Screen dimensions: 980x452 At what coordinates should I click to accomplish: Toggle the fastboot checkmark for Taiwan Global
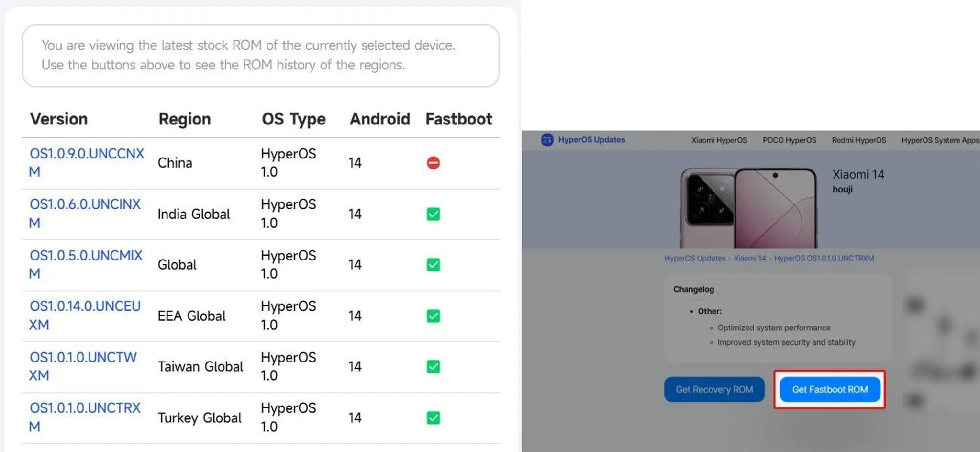(x=433, y=366)
